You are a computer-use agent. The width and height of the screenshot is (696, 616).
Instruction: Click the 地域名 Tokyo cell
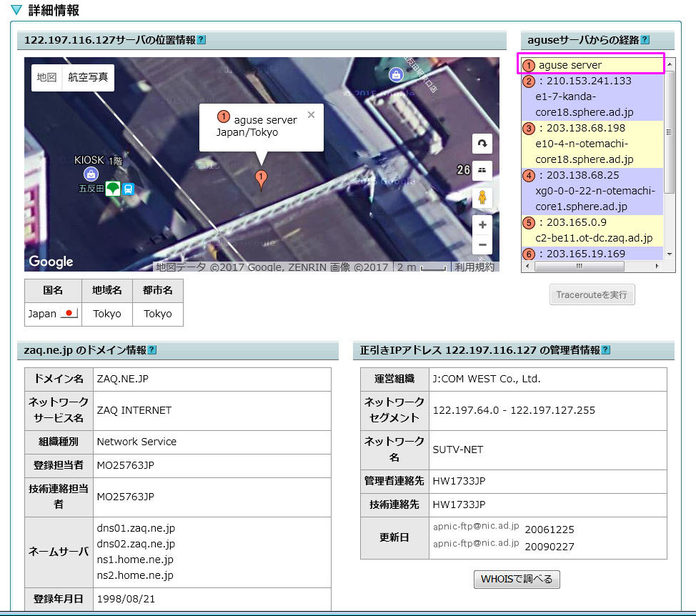click(107, 314)
